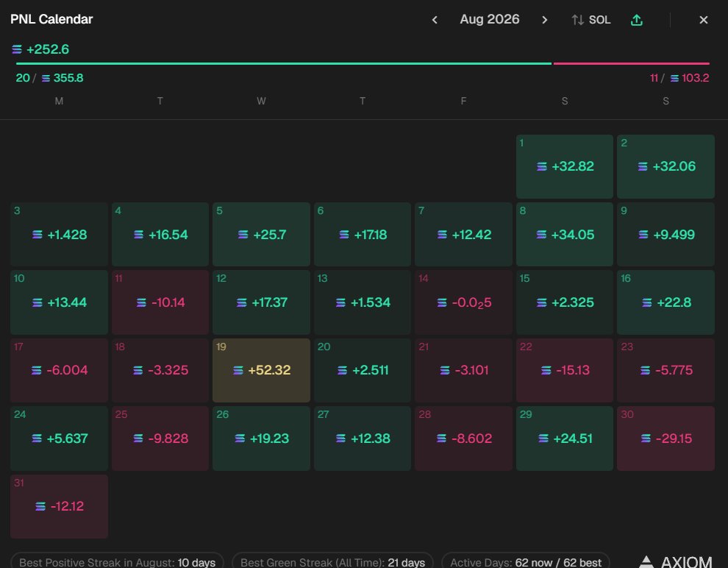Choose day 21 with -3.101
The width and height of the screenshot is (728, 568).
[x=463, y=370]
